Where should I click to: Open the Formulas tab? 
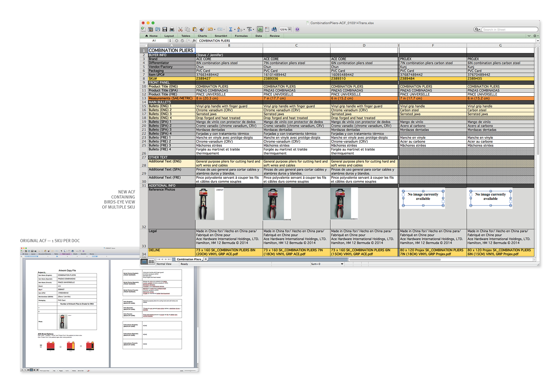(241, 36)
